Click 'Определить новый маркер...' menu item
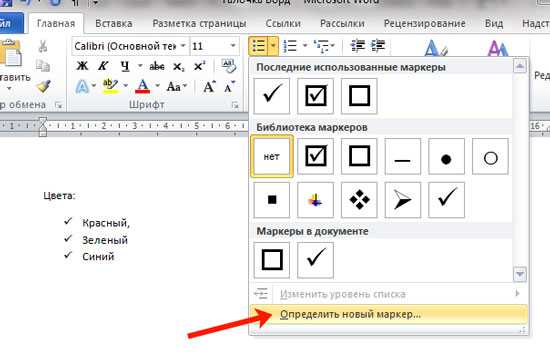This screenshot has width=550, height=360. click(x=389, y=314)
